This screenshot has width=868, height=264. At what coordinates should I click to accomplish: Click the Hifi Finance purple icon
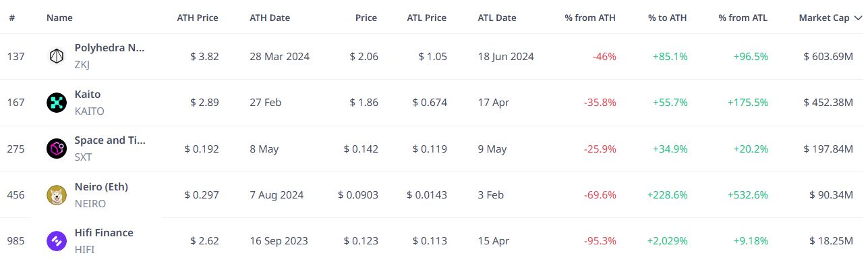[x=57, y=241]
